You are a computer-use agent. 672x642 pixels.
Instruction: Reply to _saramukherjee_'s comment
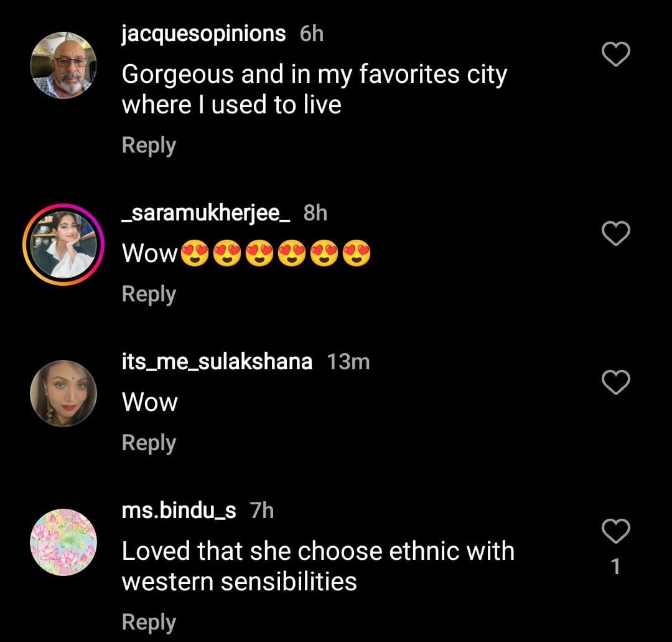click(x=149, y=294)
